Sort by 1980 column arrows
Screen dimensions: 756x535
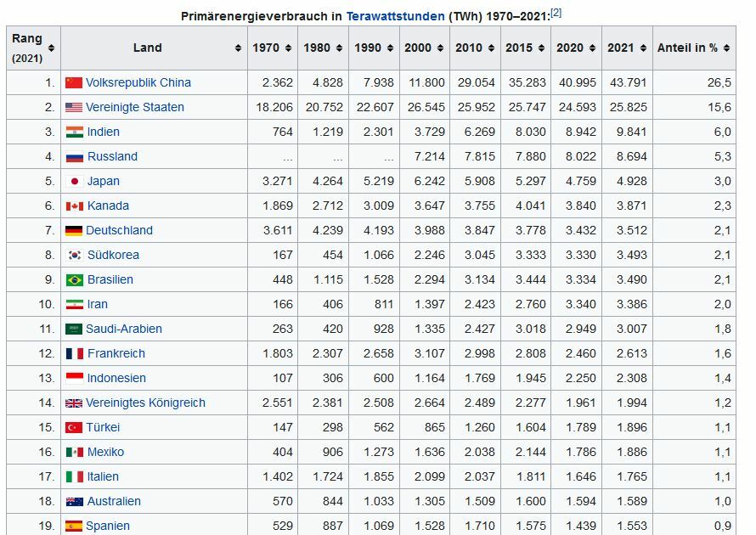340,48
